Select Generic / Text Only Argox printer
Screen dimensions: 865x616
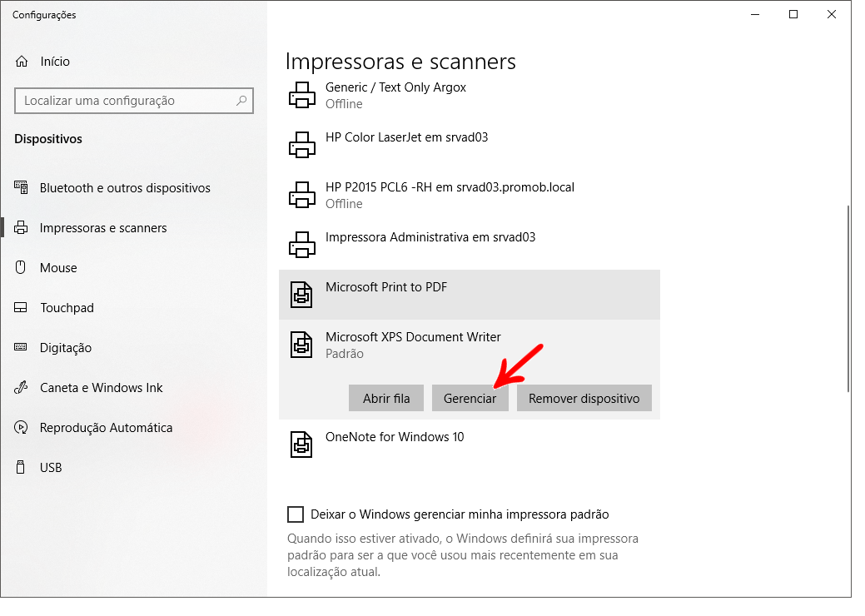coord(470,96)
